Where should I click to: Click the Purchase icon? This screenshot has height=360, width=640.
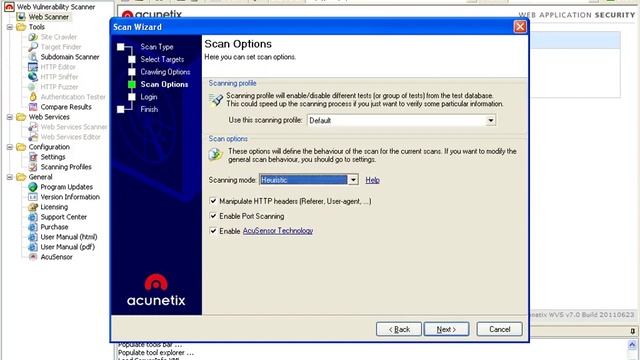click(33, 227)
